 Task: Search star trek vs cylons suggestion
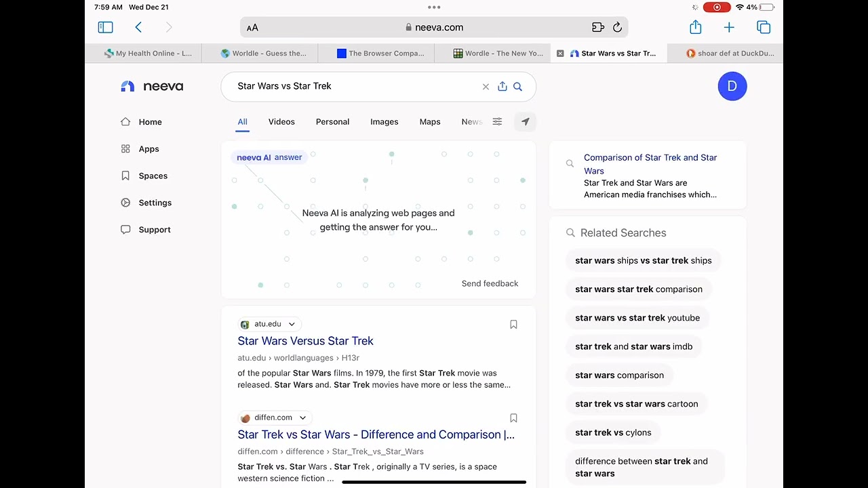[x=613, y=432]
